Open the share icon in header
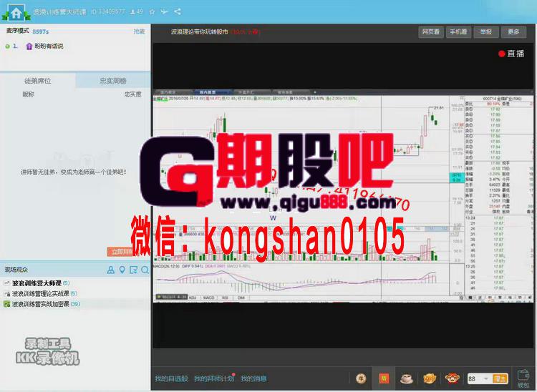537x392 pixels. click(x=178, y=11)
